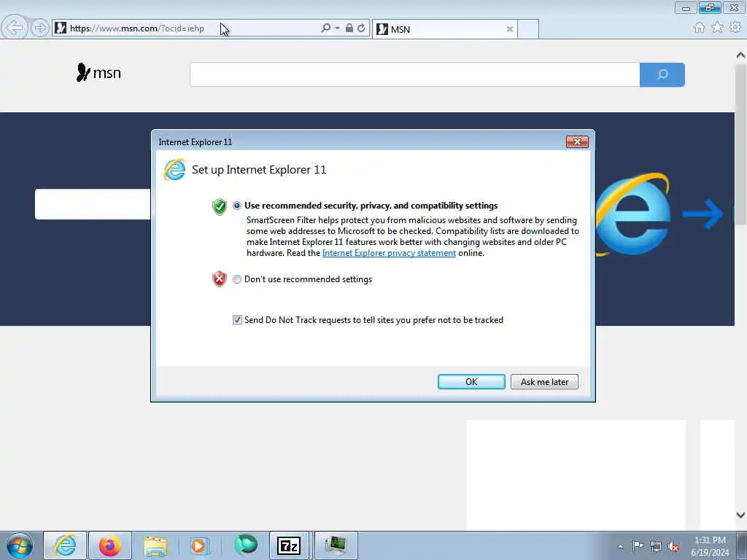Viewport: 747px width, 560px height.
Task: Click the Ask me later button
Action: pyautogui.click(x=544, y=382)
